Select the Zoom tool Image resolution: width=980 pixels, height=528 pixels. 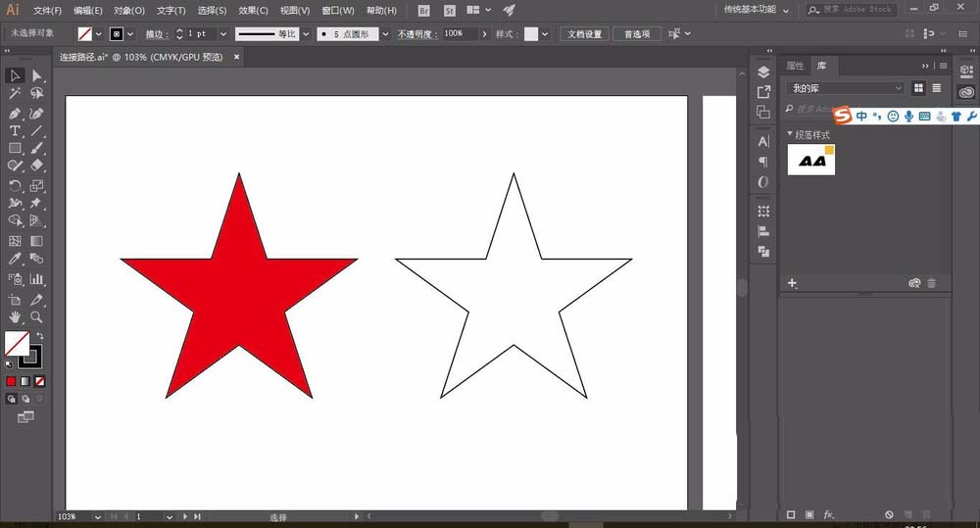coord(37,317)
